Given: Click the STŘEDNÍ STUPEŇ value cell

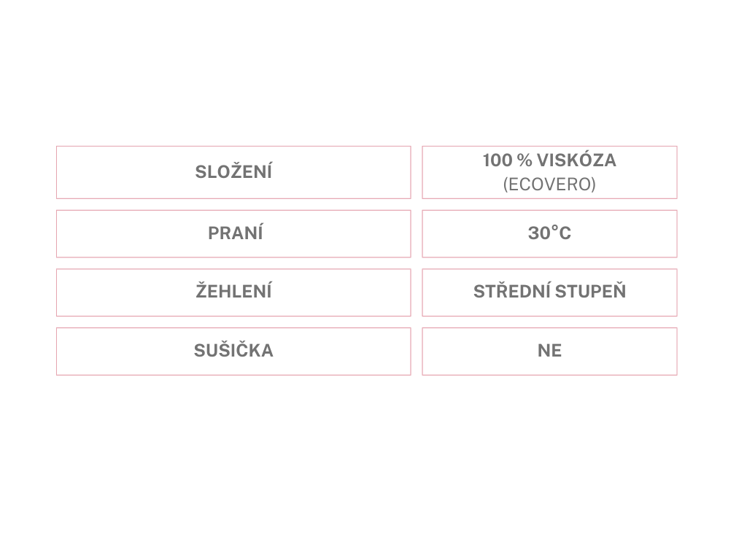Looking at the screenshot, I should coord(549,292).
